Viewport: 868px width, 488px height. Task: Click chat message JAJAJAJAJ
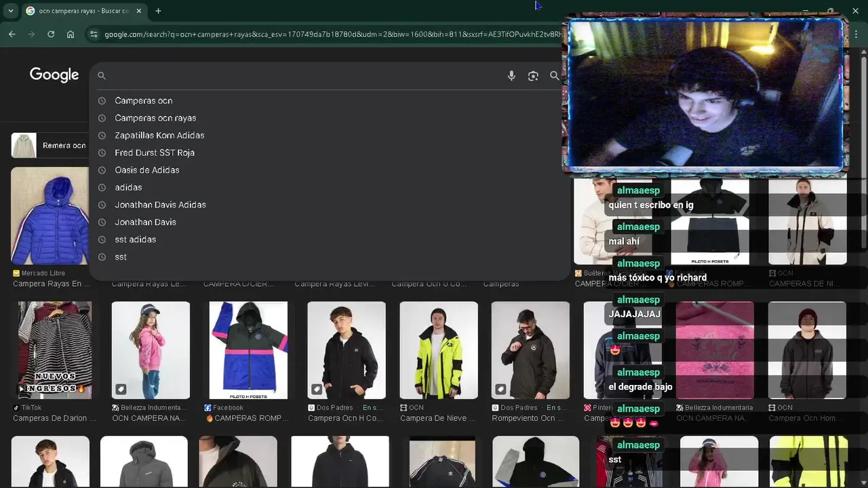tap(634, 314)
